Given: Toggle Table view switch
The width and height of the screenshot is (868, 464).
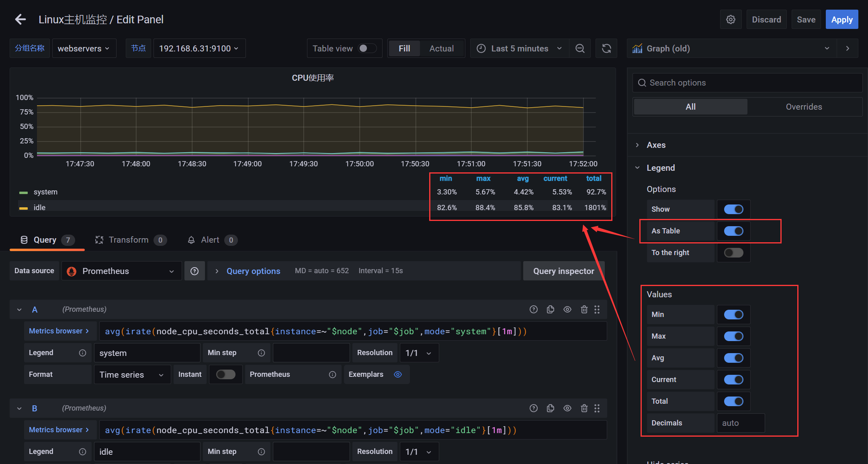Looking at the screenshot, I should click(x=367, y=48).
